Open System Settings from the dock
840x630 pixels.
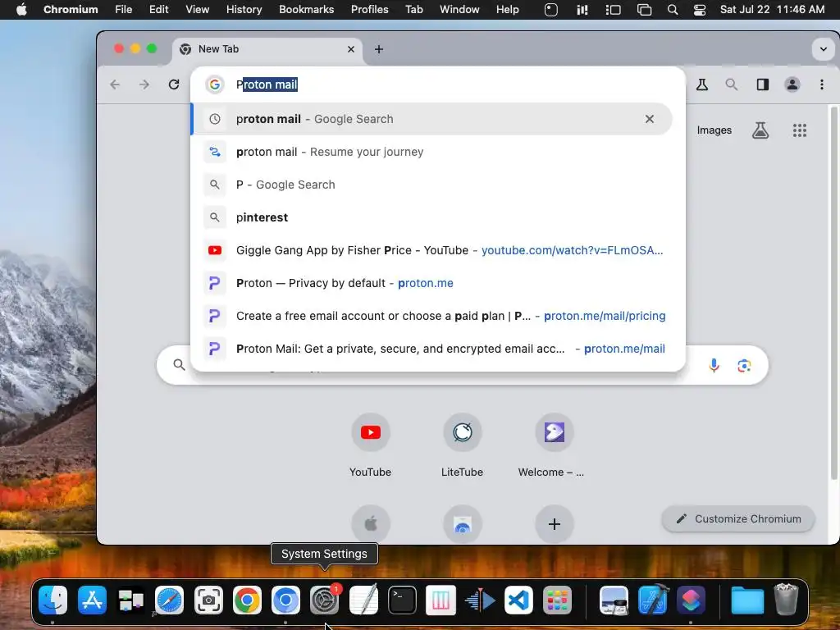(x=324, y=600)
